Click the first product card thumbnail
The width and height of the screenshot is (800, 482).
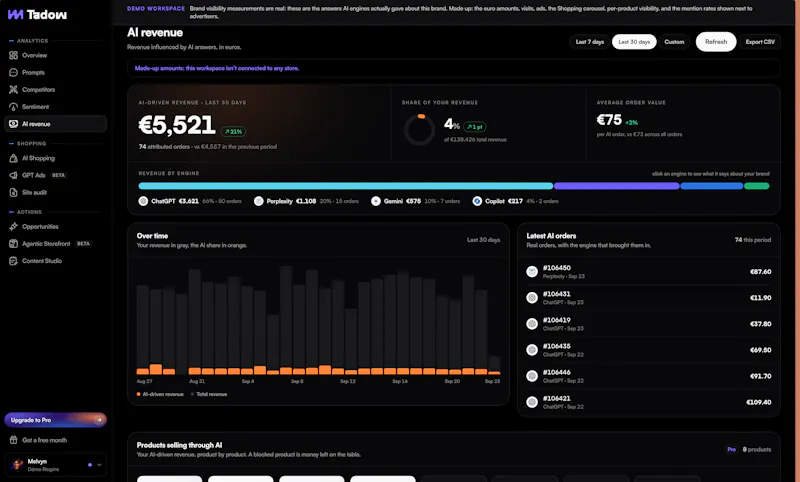tap(169, 479)
